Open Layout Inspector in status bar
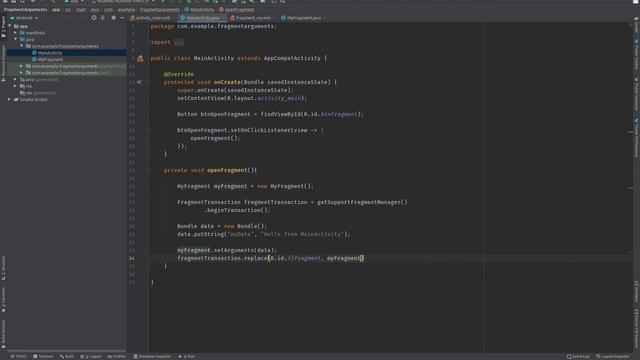The image size is (640, 360). coord(613,357)
